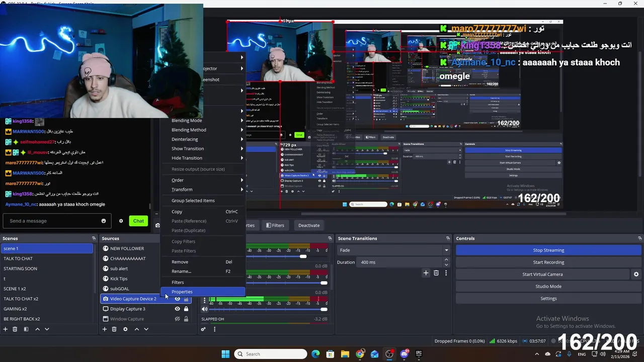Open chat settings gear icon
The image size is (644, 362).
pos(121,221)
